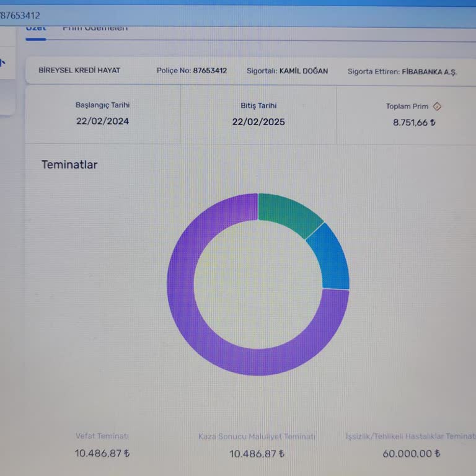Switch to the Özet tab
Screen dimensions: 476x476
35,29
